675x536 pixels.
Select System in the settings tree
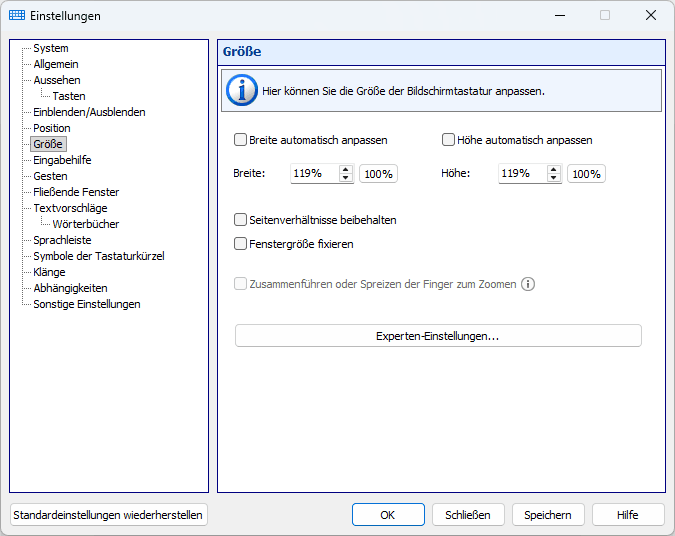pyautogui.click(x=51, y=48)
